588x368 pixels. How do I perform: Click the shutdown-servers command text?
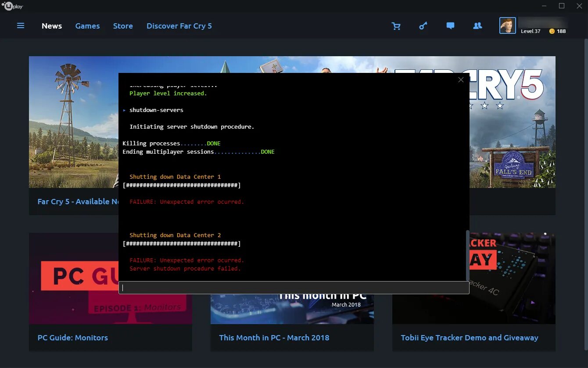point(156,110)
